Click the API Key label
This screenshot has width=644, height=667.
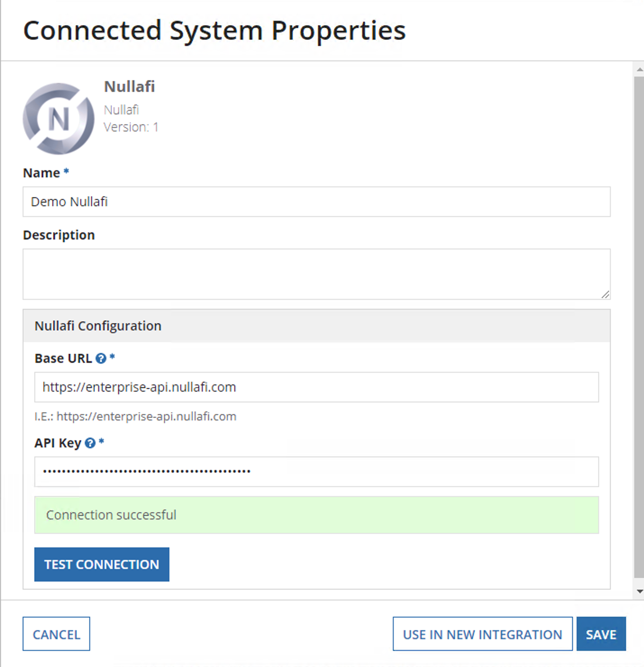(x=58, y=443)
